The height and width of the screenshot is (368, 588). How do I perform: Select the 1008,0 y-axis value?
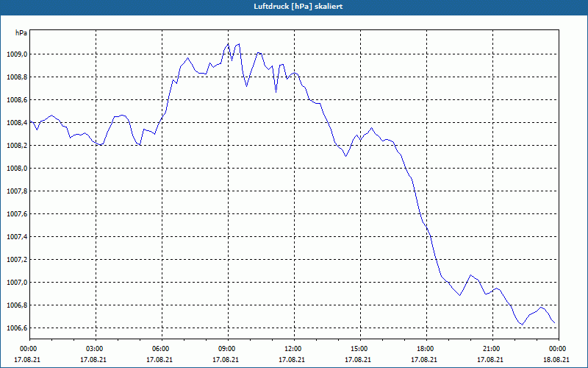pos(17,169)
